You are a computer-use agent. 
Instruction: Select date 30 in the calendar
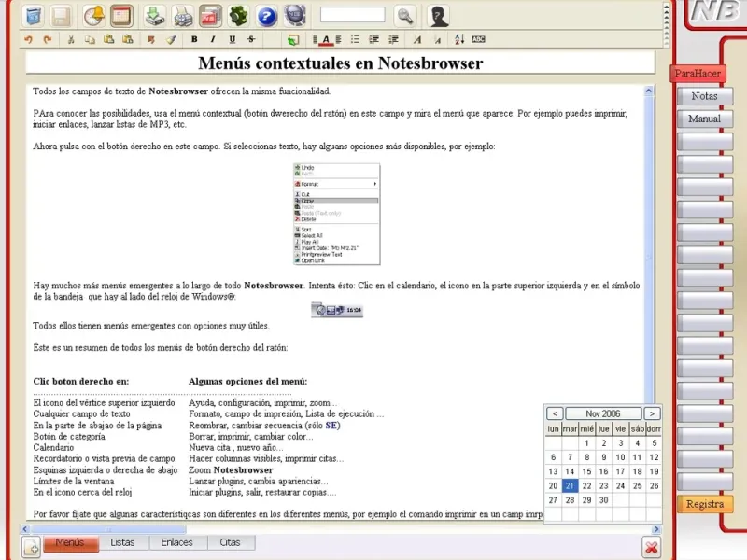[603, 500]
